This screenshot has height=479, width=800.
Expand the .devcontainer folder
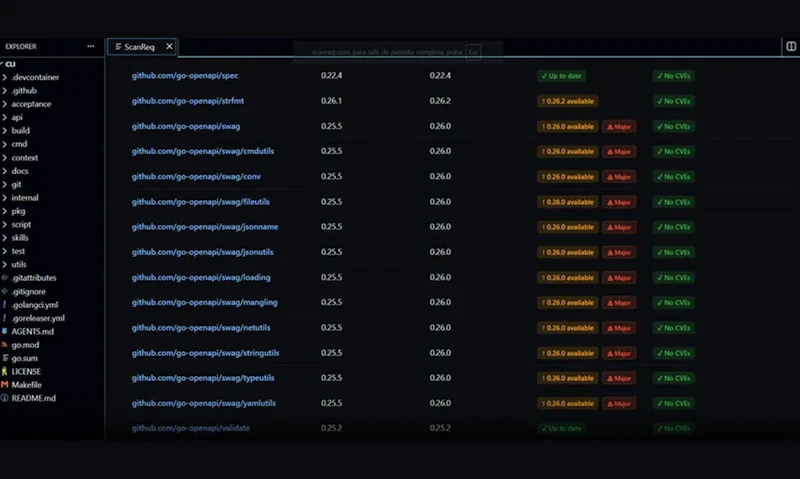(35, 78)
